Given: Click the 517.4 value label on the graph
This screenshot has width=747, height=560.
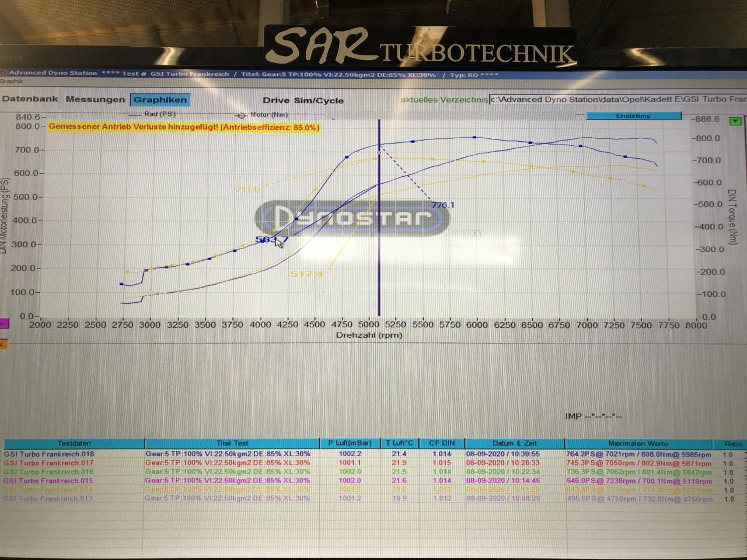Looking at the screenshot, I should point(306,274).
